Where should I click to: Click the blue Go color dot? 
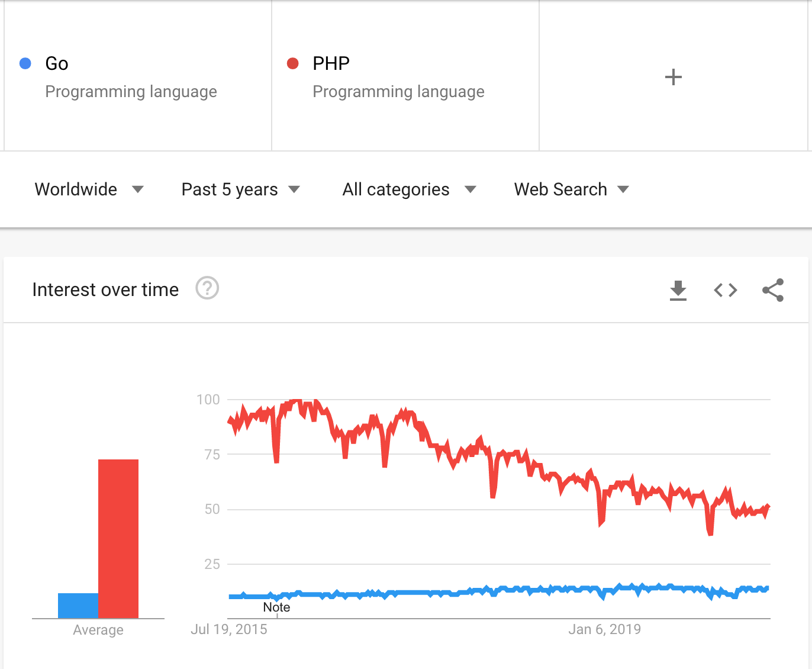[x=25, y=63]
